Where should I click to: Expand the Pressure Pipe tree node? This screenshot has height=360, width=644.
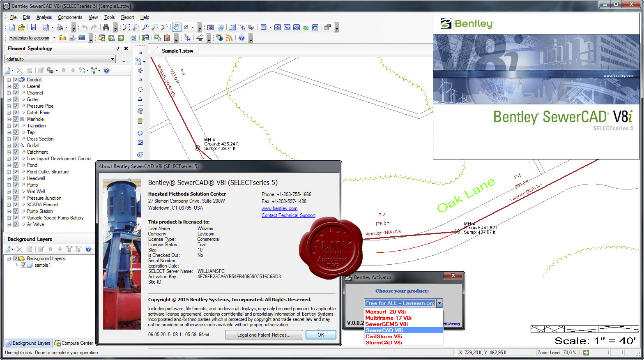point(9,106)
